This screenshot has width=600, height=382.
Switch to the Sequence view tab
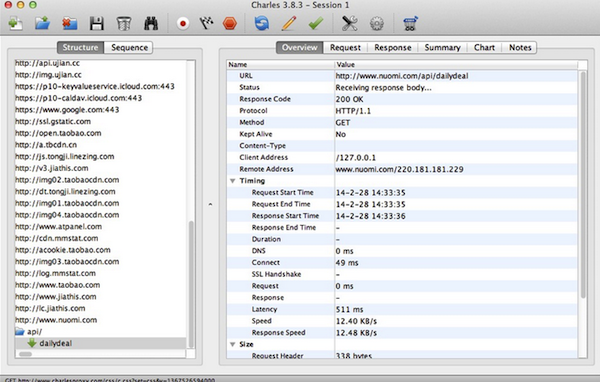(x=129, y=47)
